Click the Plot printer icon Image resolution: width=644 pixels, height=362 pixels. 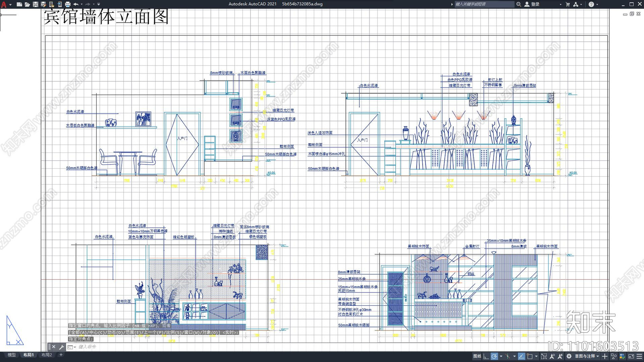pyautogui.click(x=67, y=4)
